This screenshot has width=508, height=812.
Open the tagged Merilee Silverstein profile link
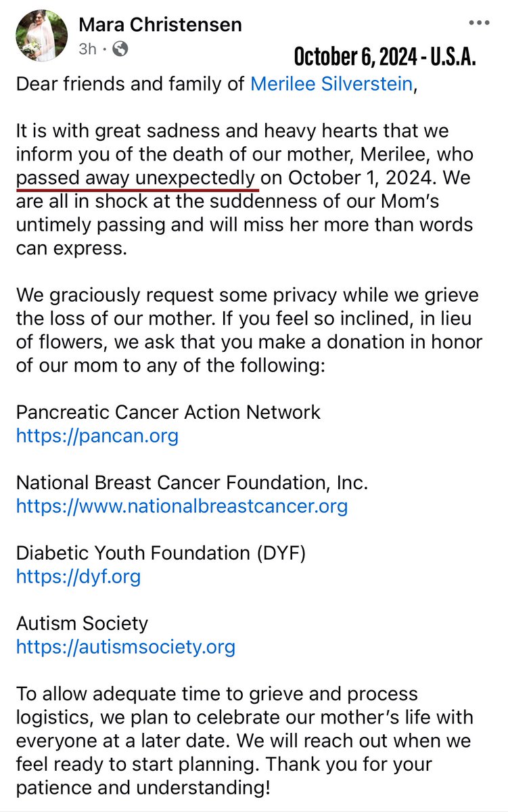point(331,85)
